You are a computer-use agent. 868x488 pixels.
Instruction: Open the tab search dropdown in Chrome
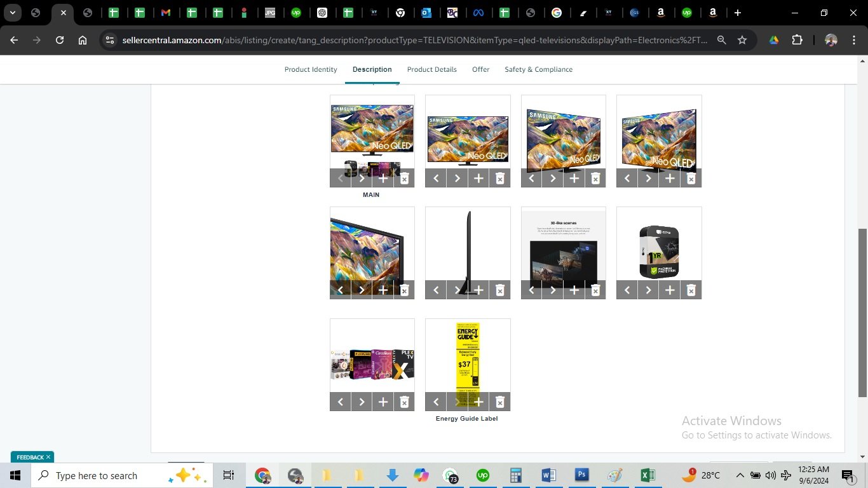click(x=13, y=13)
